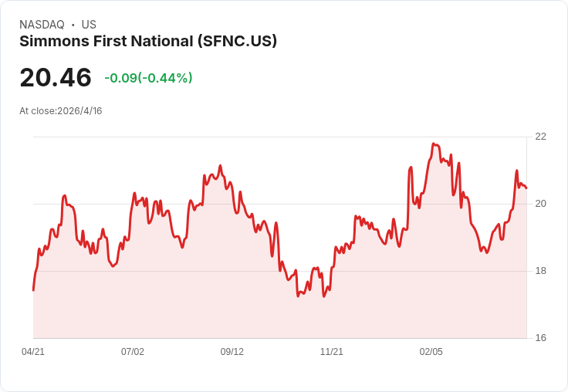Click the leftmost start of the price line
The width and height of the screenshot is (568, 392).
click(33, 290)
